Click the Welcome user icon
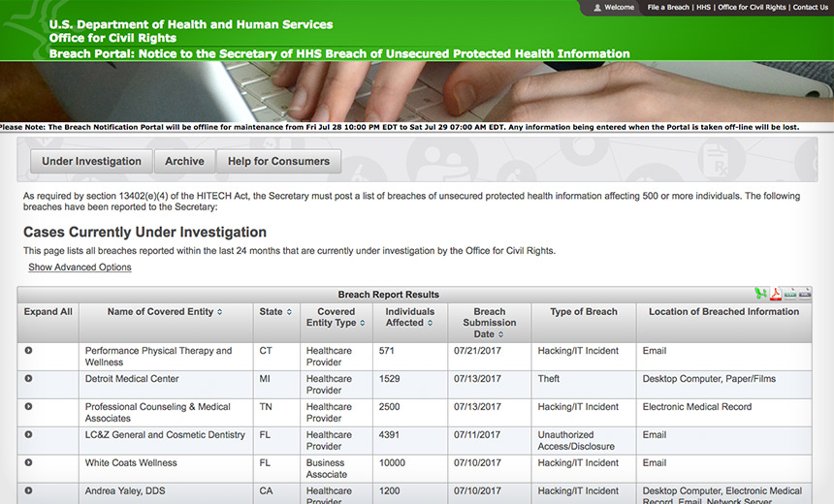This screenshot has height=504, width=834. point(597,8)
